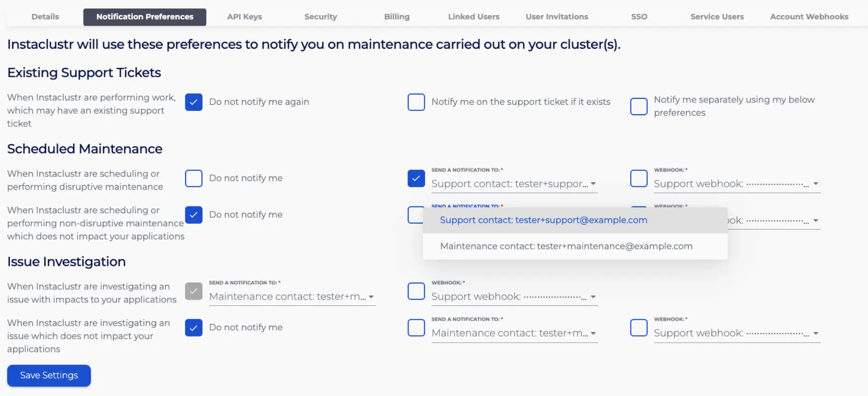Select Support contact tester+support@example.com option
Viewport: 868px width, 396px height.
point(543,220)
